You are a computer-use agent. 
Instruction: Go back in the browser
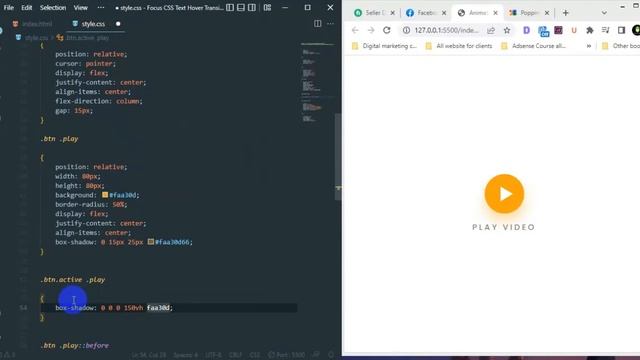[355, 30]
